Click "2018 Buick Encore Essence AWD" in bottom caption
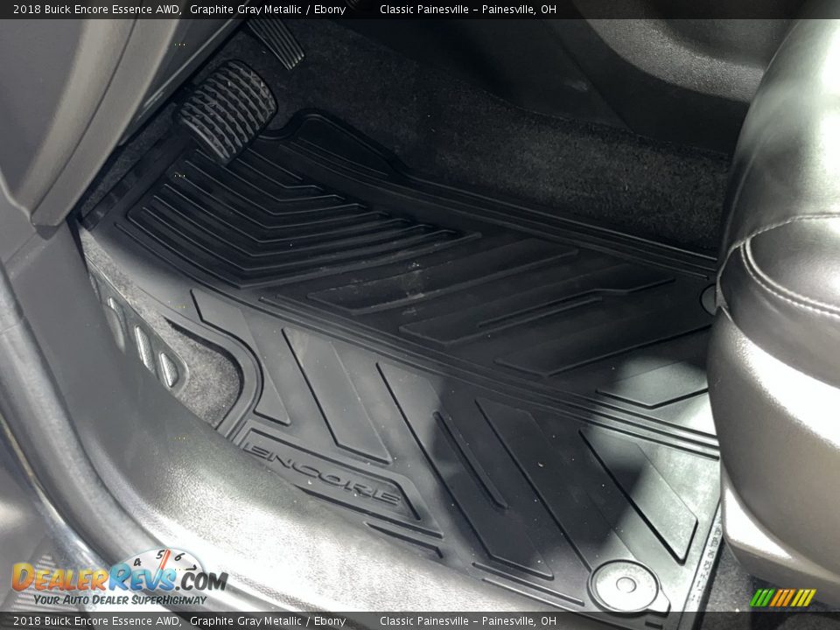Viewport: 840px width, 630px height. click(x=97, y=621)
